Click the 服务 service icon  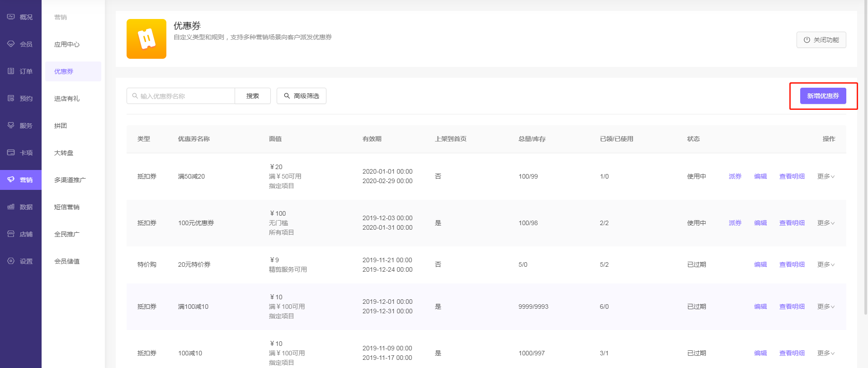11,125
